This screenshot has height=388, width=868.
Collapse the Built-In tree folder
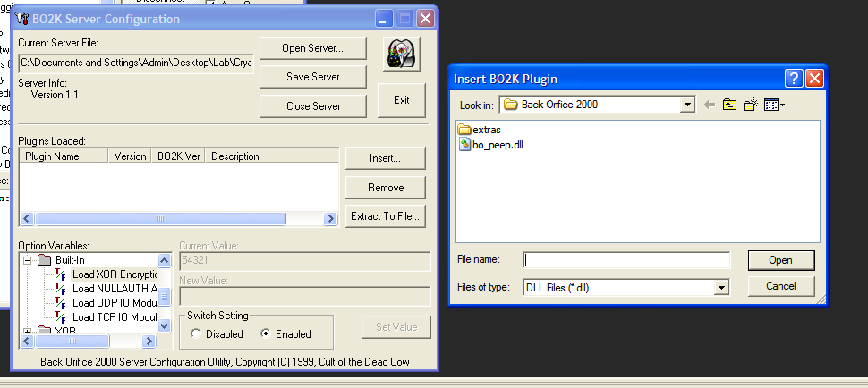tap(27, 260)
